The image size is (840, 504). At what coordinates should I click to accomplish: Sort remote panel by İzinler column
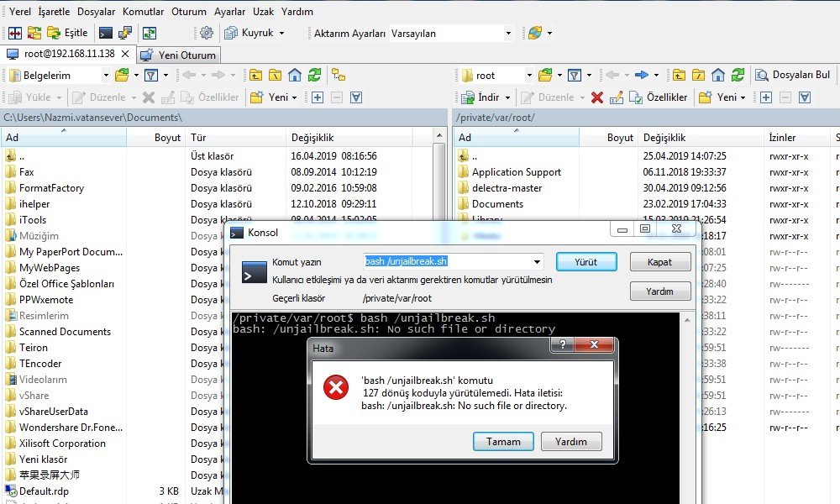click(x=796, y=138)
